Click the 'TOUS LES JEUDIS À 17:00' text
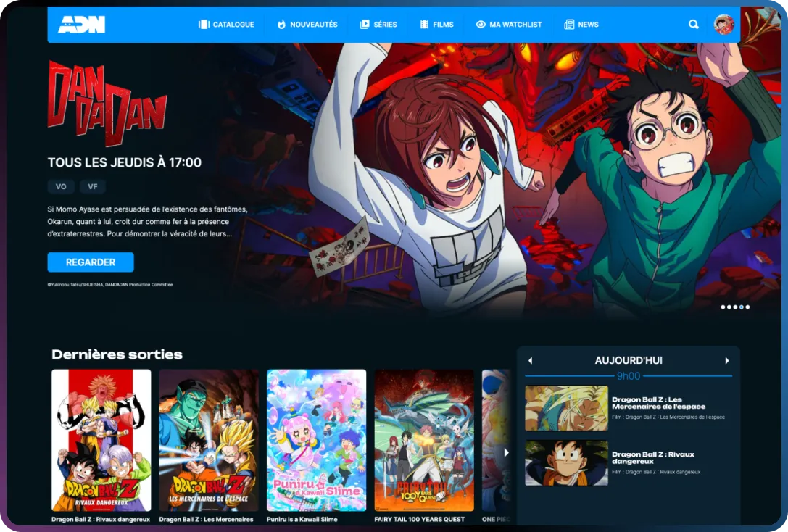This screenshot has width=788, height=532. [125, 162]
